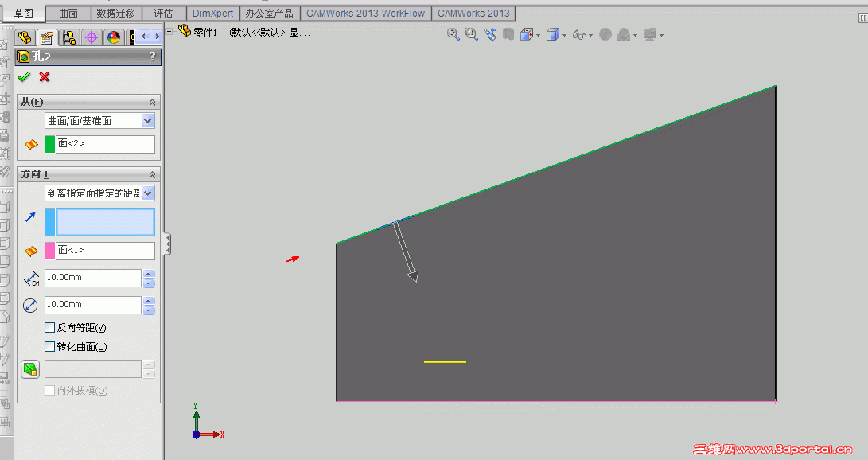
Task: Switch to the 办公室产品 tab
Action: point(270,14)
